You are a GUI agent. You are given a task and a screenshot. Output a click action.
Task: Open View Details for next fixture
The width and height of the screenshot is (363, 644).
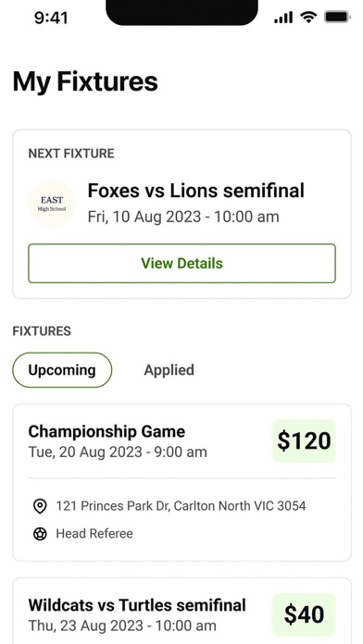coord(181,264)
